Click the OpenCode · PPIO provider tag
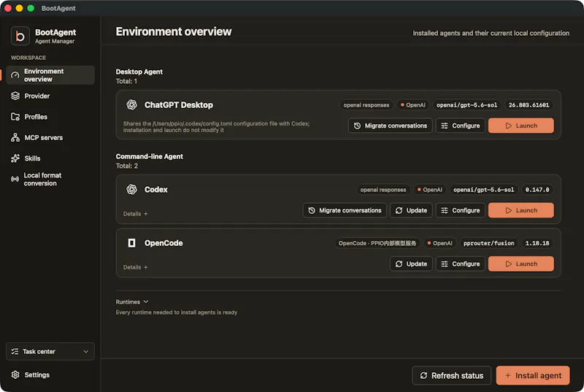The image size is (584, 392). click(x=377, y=243)
